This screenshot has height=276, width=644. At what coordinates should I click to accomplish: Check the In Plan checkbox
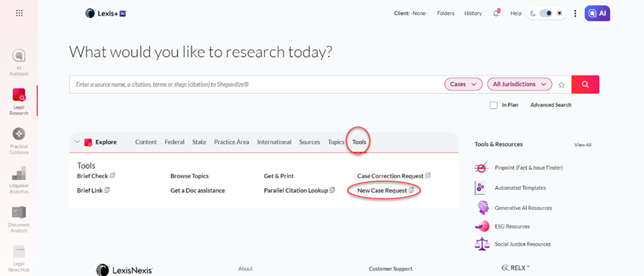[494, 105]
